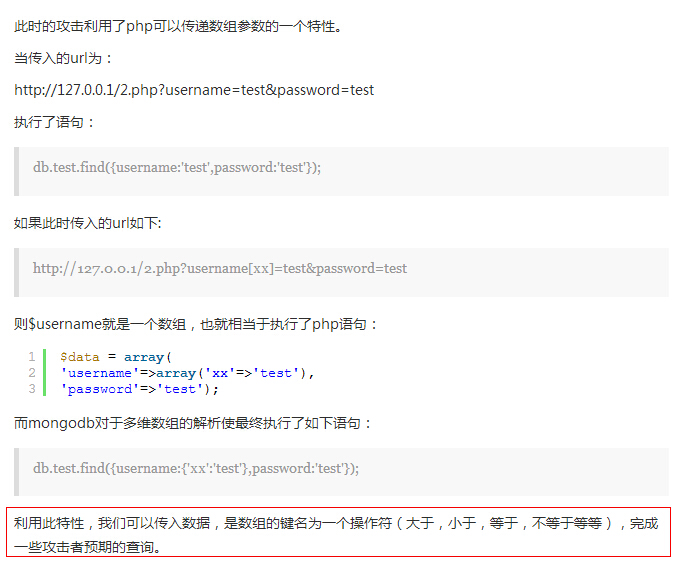
Task: Click quote db.test.find({username:{'xx':'test'},password:'test'});
Action: point(196,468)
